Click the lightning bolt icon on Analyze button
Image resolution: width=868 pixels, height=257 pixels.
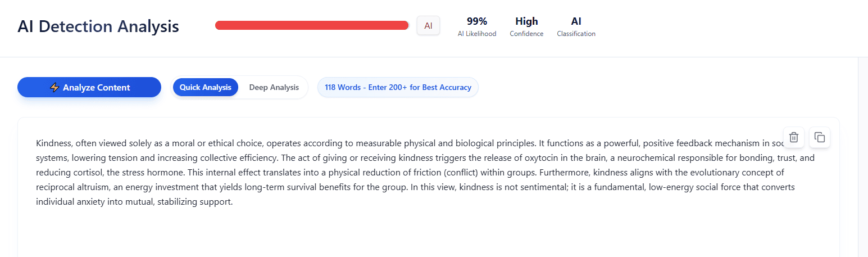(x=54, y=88)
